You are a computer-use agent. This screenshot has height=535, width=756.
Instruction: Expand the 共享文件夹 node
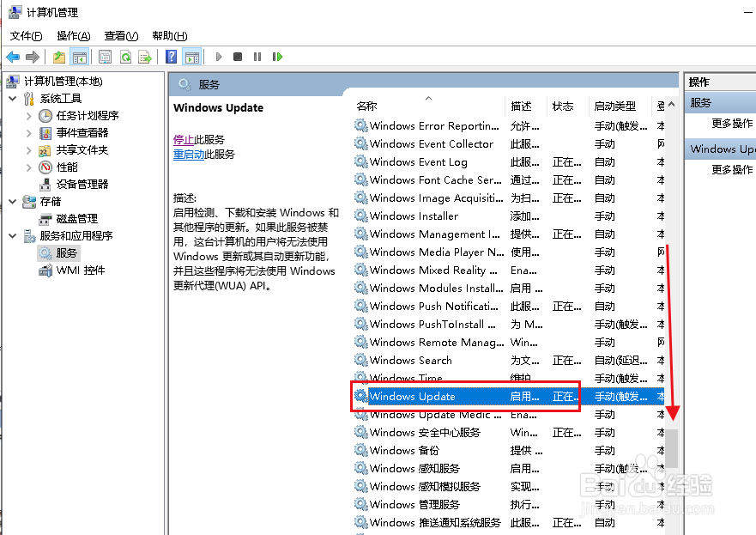(x=29, y=150)
